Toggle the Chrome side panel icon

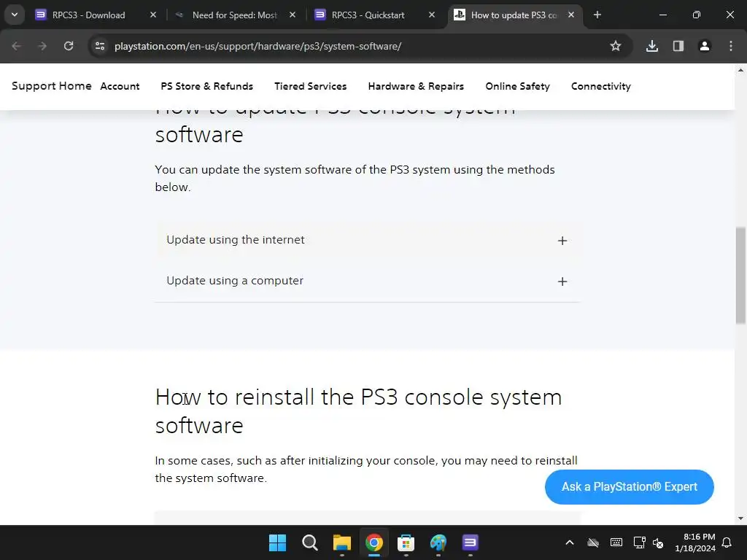678,46
